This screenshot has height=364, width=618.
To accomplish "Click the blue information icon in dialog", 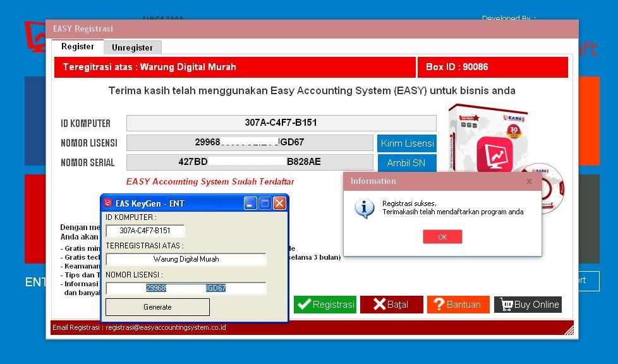I will [x=364, y=209].
